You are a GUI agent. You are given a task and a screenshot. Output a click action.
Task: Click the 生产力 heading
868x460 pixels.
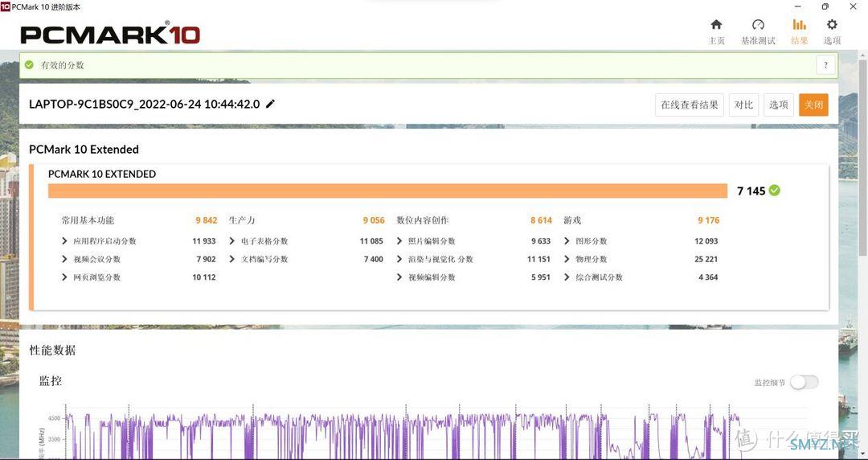tap(242, 220)
